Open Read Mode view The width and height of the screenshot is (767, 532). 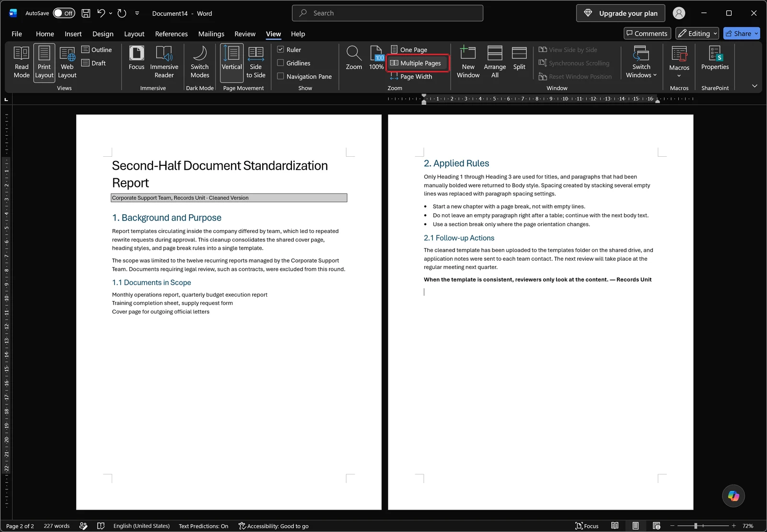22,62
